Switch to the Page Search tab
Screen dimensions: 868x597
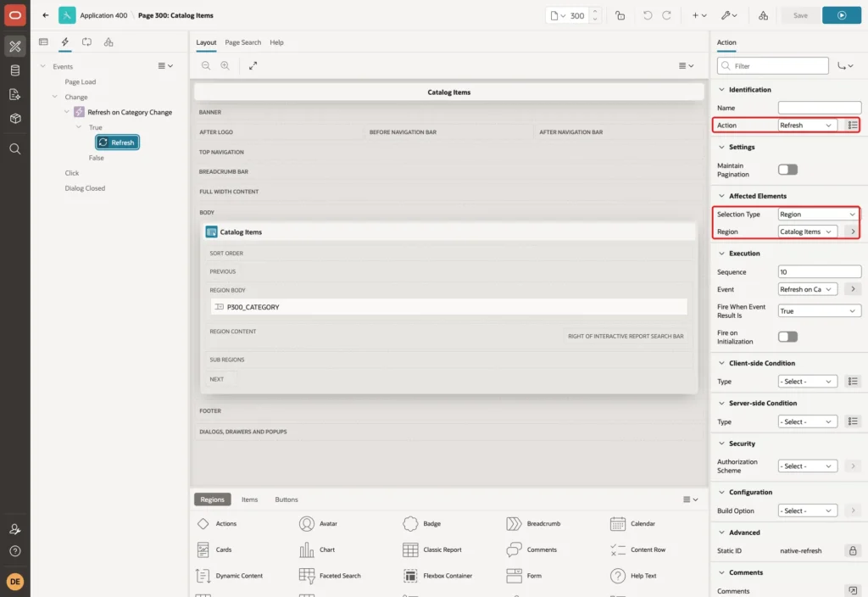coord(242,42)
